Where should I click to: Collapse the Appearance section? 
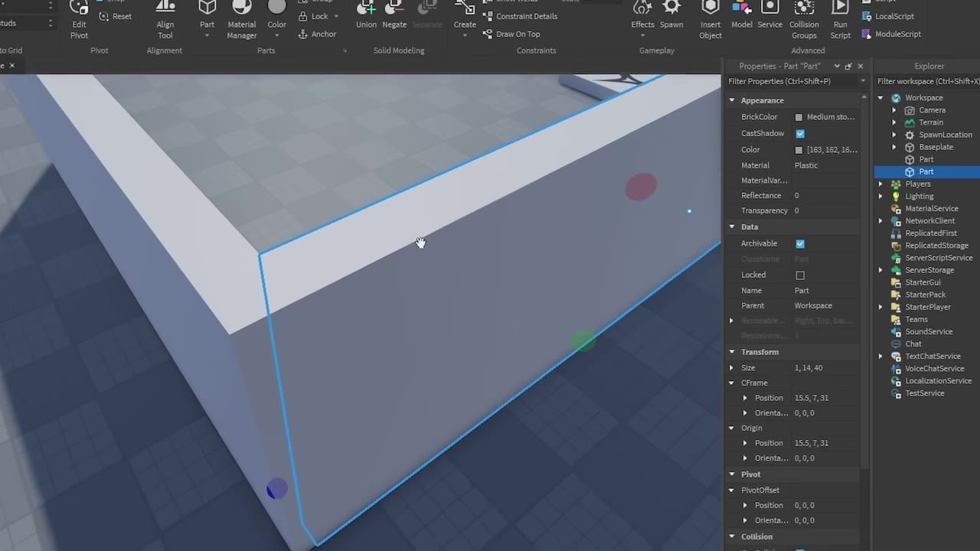click(x=732, y=100)
